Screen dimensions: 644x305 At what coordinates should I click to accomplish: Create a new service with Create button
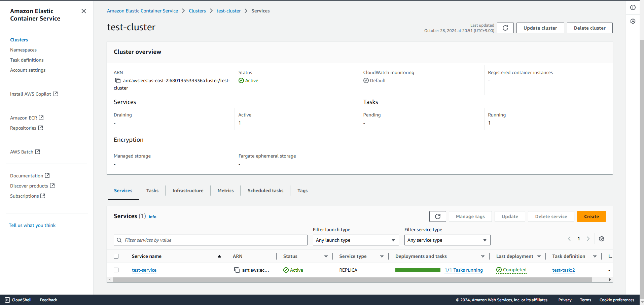click(x=592, y=216)
